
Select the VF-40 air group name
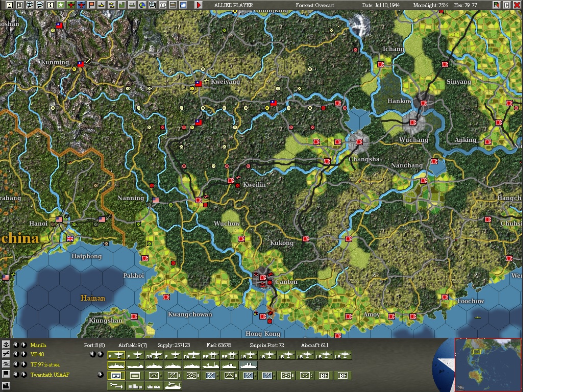pos(37,354)
